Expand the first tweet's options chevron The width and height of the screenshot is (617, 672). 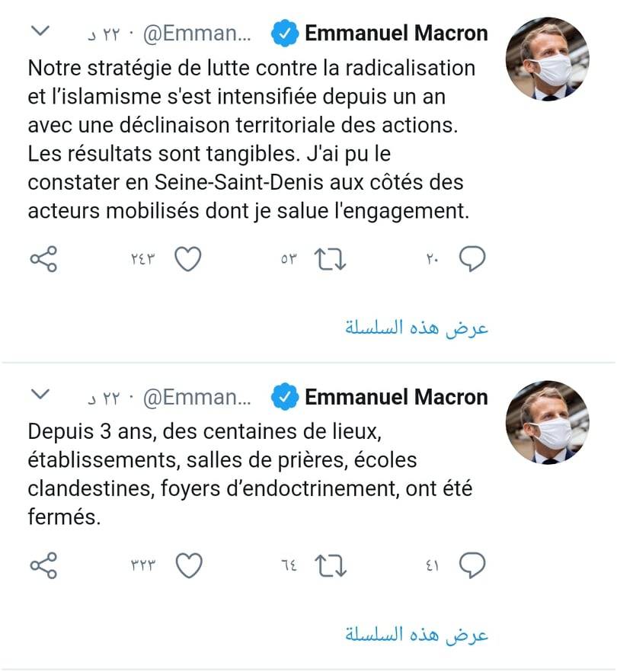pyautogui.click(x=40, y=30)
